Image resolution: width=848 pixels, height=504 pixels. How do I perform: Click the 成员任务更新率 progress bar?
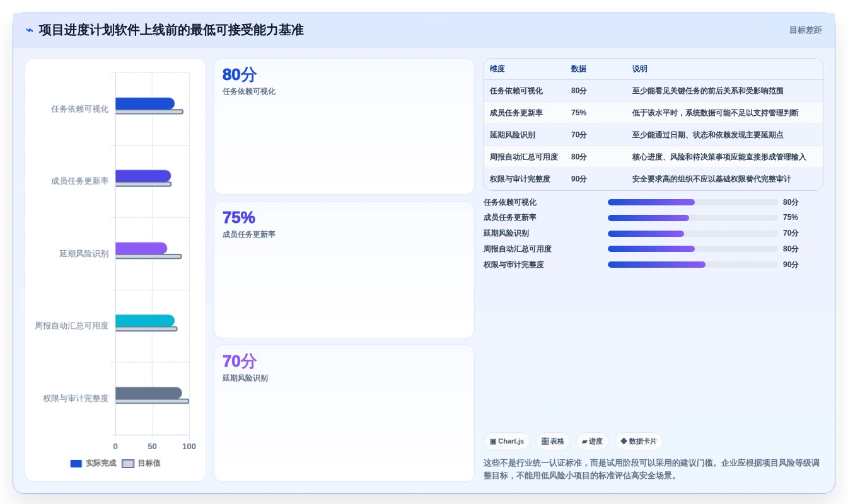click(x=693, y=218)
